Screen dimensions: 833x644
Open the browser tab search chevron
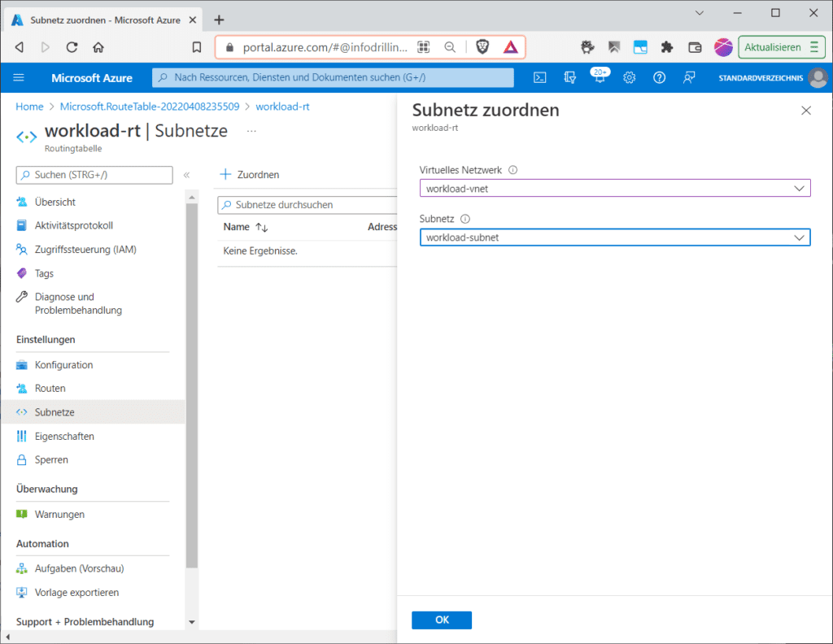tap(699, 13)
